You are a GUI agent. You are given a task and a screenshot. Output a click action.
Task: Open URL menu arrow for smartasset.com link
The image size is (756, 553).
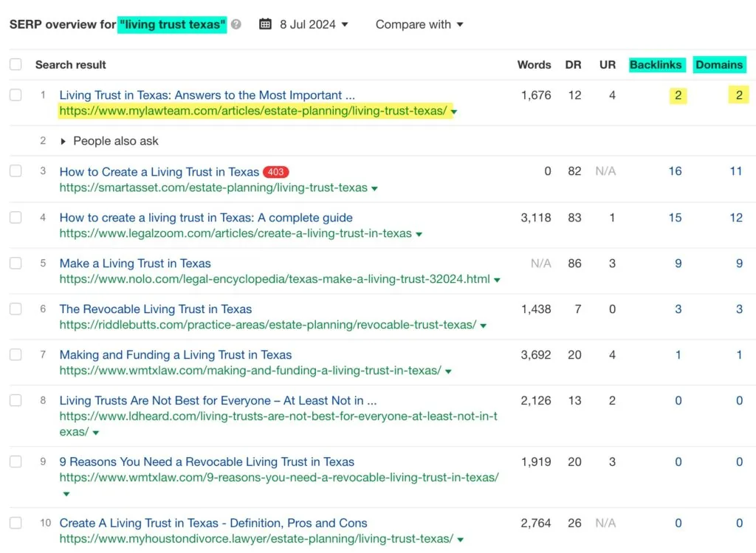(374, 188)
